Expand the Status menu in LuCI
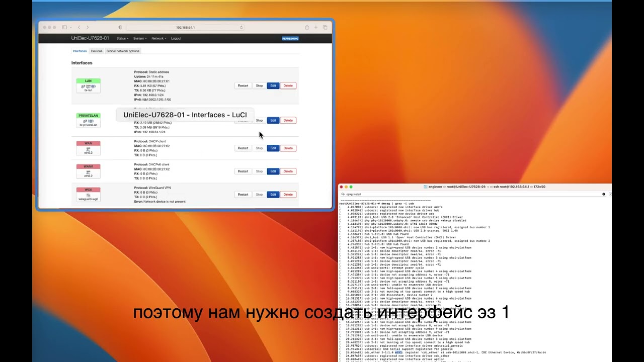The height and width of the screenshot is (362, 644). tap(122, 38)
